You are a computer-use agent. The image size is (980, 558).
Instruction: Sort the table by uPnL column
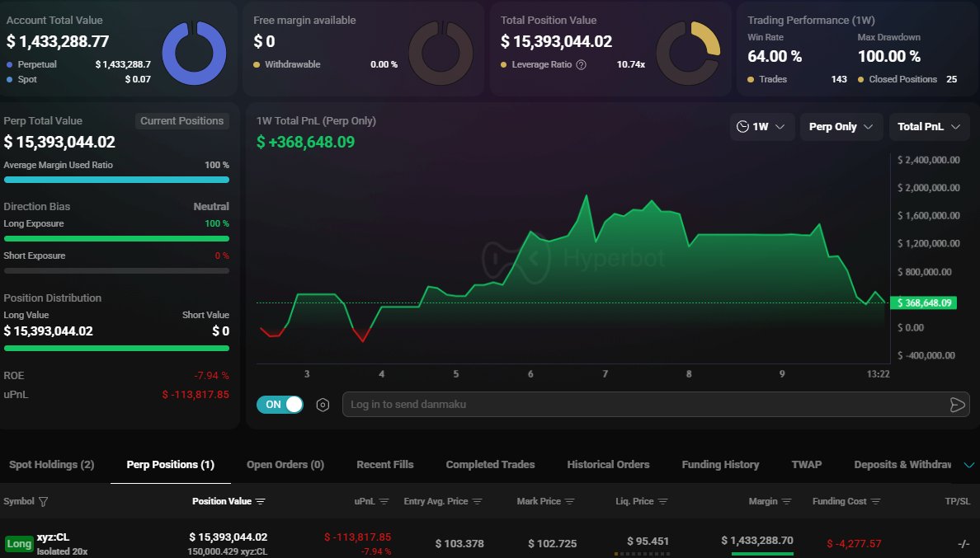pyautogui.click(x=383, y=500)
